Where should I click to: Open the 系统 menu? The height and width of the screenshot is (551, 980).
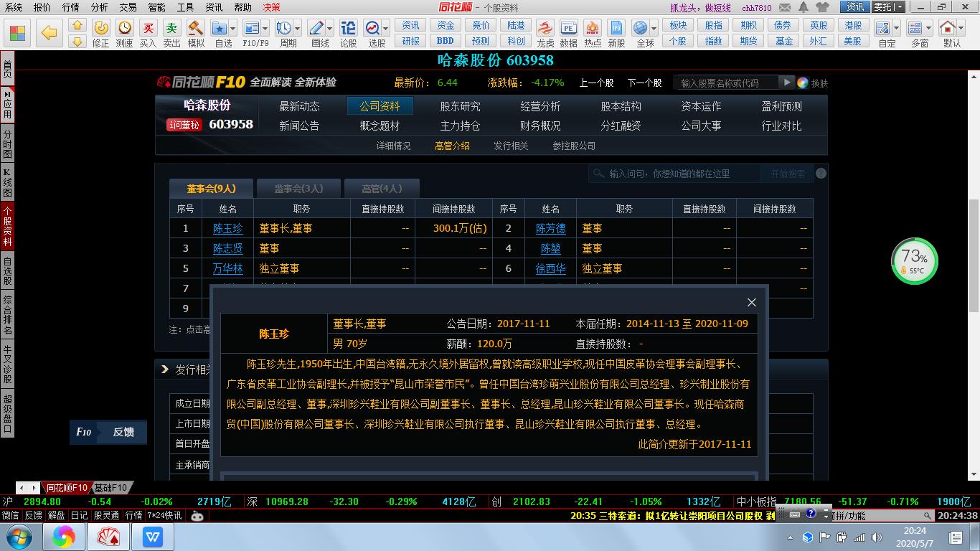tap(13, 7)
